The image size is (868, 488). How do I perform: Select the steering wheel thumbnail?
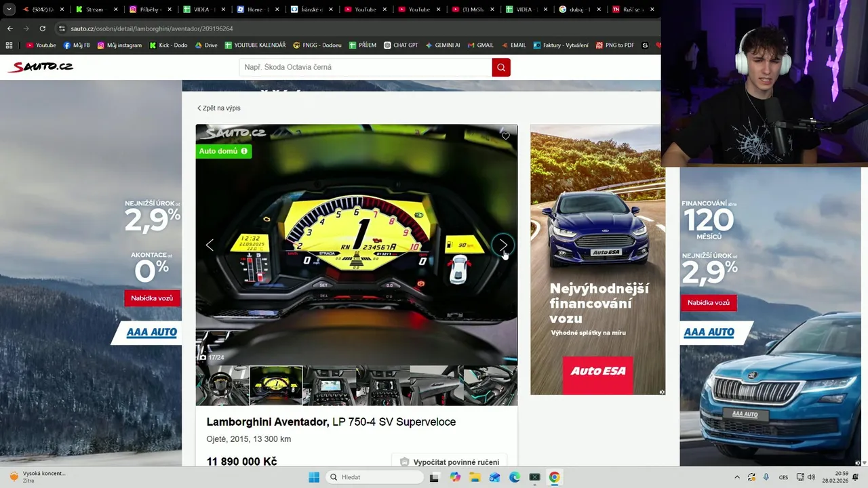222,386
